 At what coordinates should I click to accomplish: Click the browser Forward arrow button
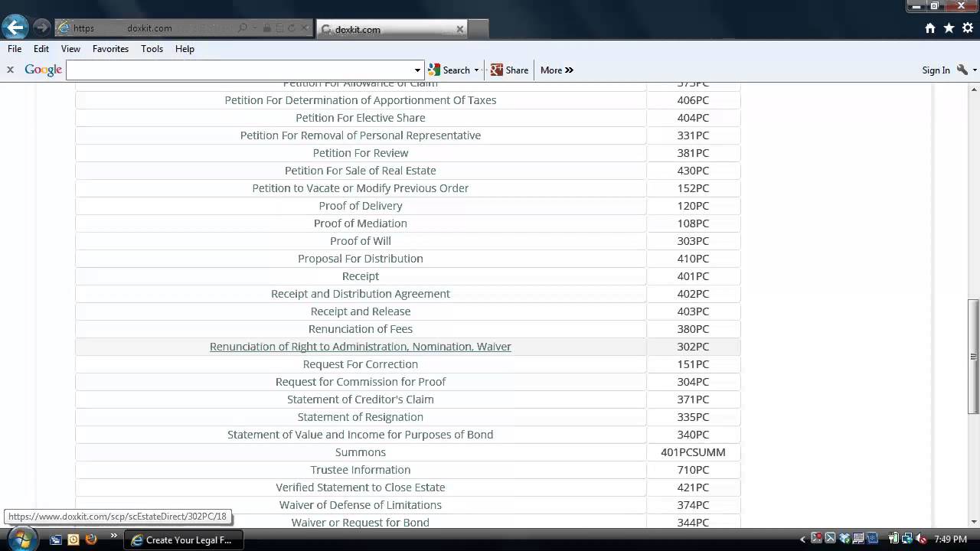[41, 28]
